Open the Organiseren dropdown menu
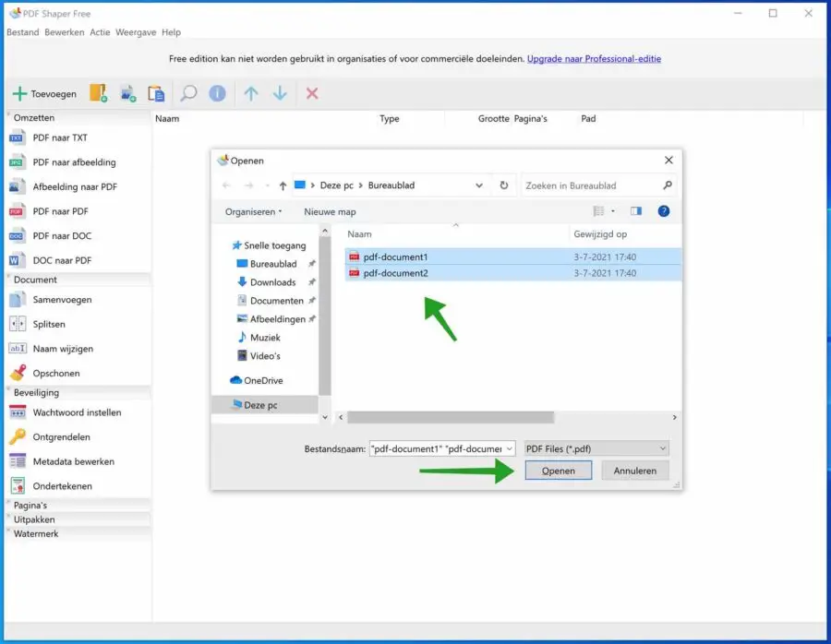Image resolution: width=831 pixels, height=644 pixels. (253, 212)
